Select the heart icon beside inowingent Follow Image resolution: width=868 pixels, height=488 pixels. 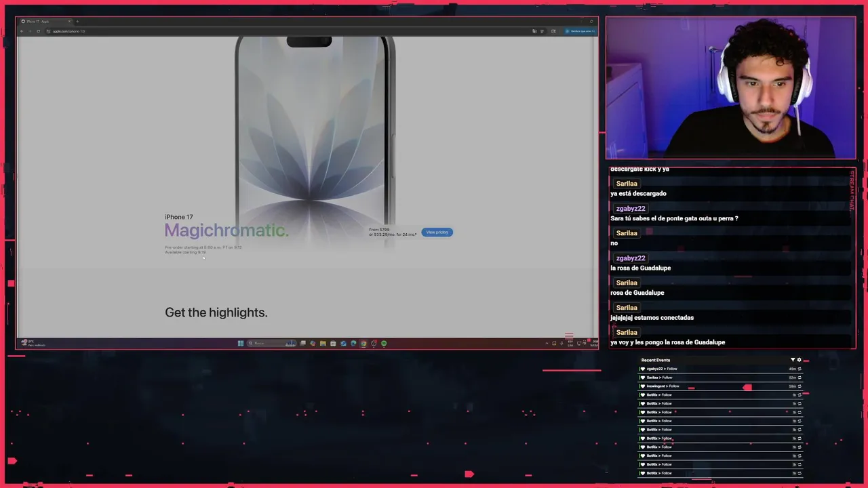point(643,386)
